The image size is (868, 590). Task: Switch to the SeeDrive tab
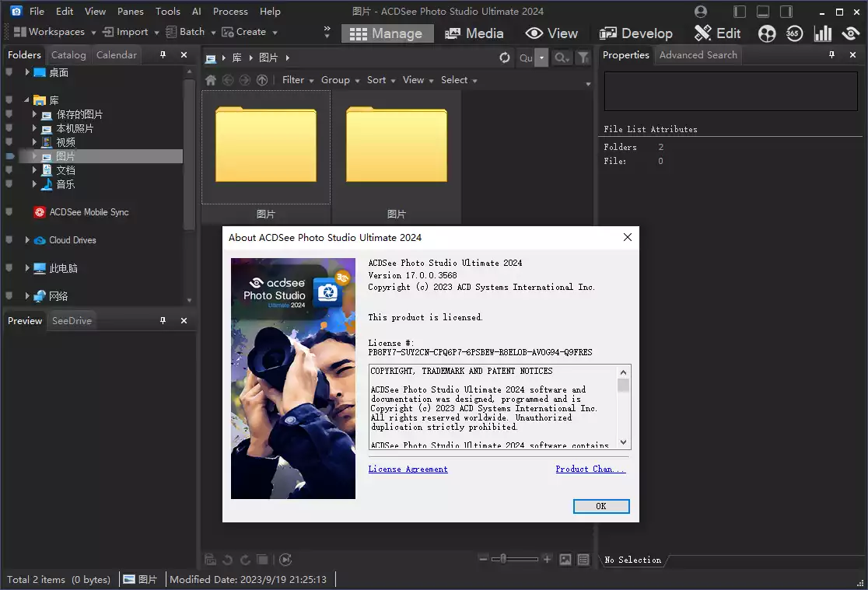click(72, 320)
